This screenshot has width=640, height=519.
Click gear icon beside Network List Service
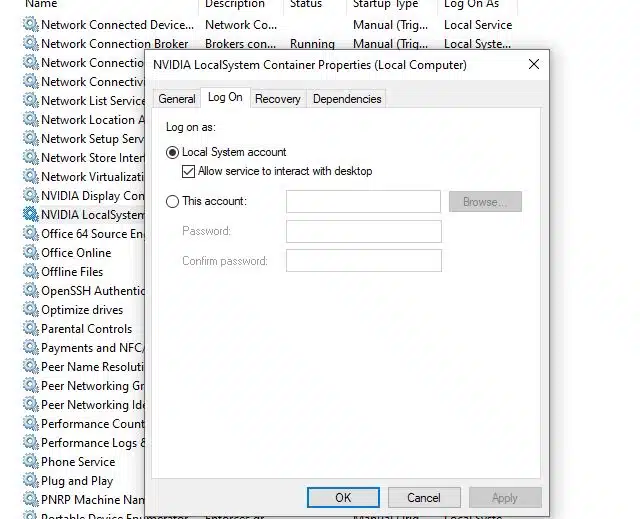pyautogui.click(x=31, y=100)
